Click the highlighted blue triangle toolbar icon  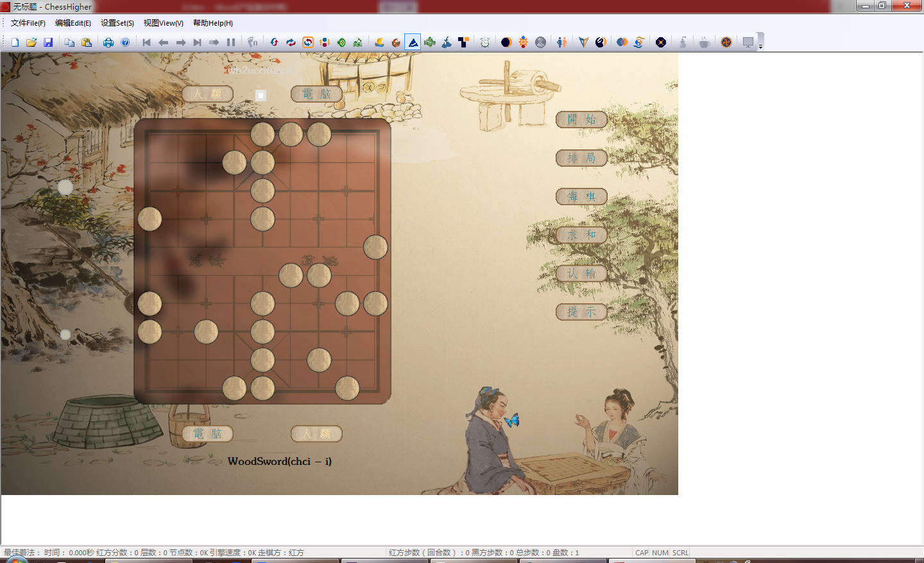(x=413, y=42)
